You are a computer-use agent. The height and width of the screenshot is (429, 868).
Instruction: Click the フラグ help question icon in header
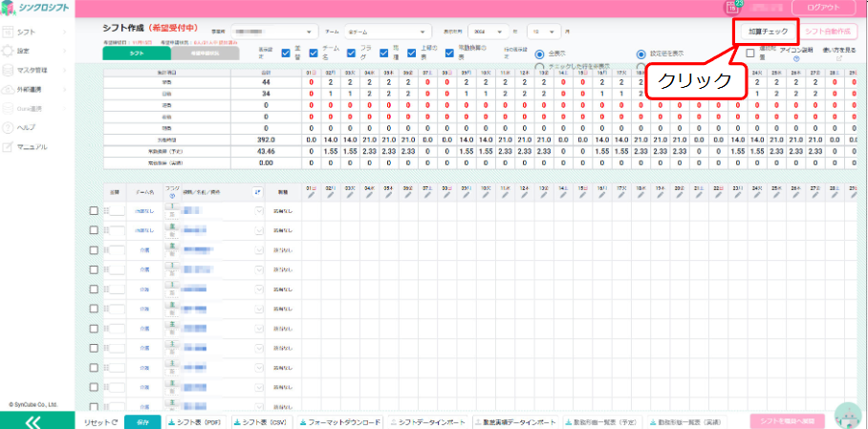coord(172,196)
